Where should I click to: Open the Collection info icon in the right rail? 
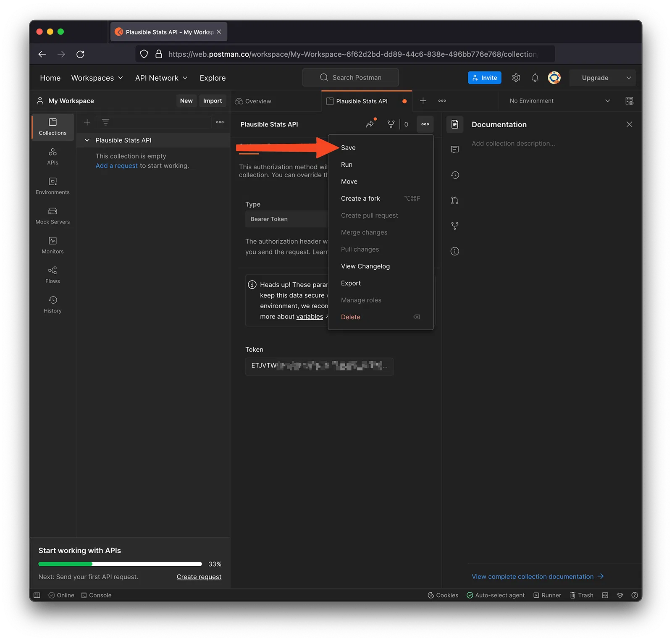click(455, 251)
